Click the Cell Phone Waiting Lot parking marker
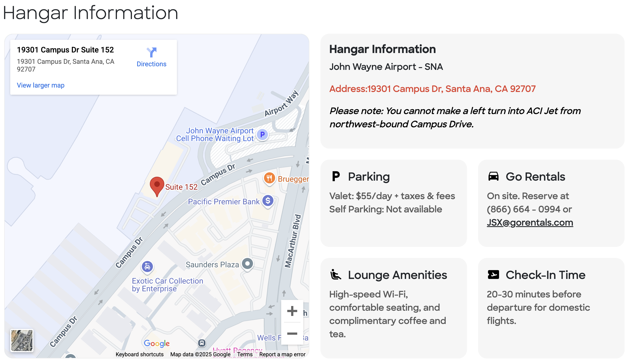This screenshot has width=629, height=364. pyautogui.click(x=262, y=135)
